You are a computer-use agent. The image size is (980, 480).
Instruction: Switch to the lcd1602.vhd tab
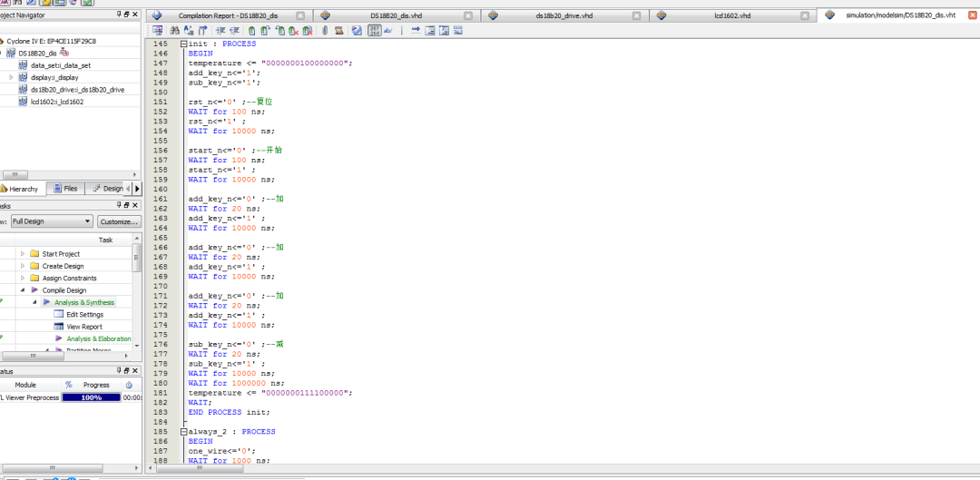[x=731, y=16]
